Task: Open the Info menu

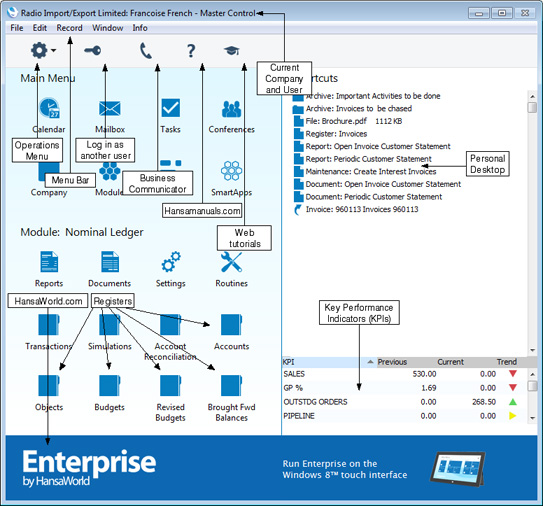Action: (140, 28)
